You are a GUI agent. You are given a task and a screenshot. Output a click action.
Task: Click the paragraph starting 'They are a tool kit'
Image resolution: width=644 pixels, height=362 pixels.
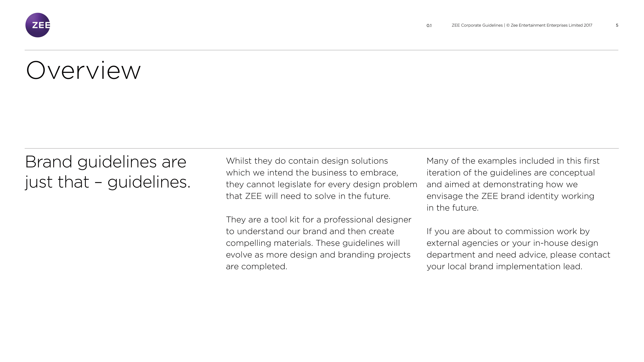coord(318,243)
